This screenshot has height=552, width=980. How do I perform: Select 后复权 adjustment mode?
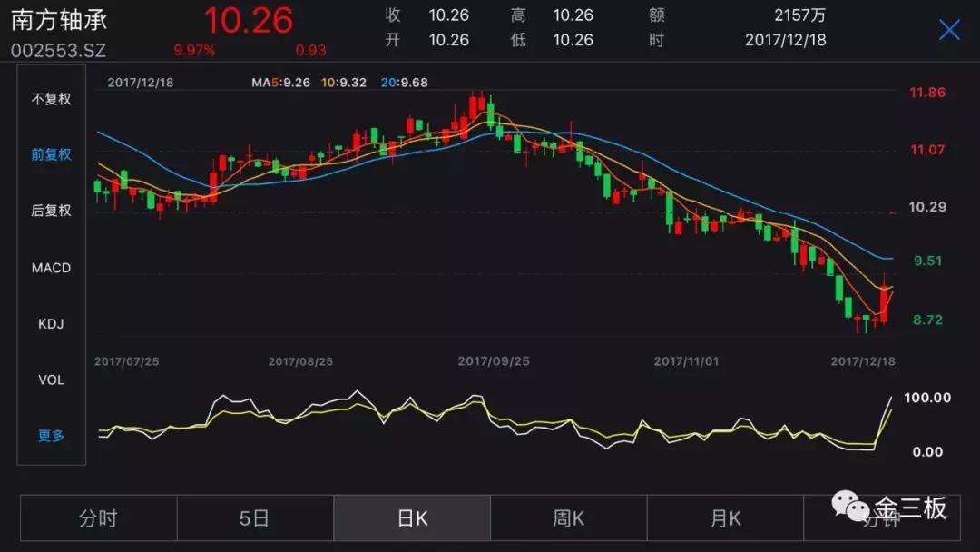(50, 211)
